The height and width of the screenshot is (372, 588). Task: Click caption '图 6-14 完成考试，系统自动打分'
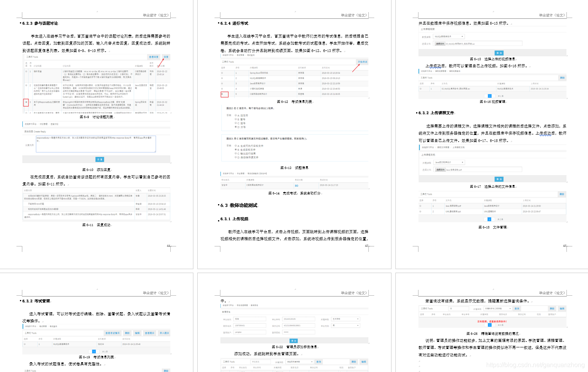(x=294, y=193)
